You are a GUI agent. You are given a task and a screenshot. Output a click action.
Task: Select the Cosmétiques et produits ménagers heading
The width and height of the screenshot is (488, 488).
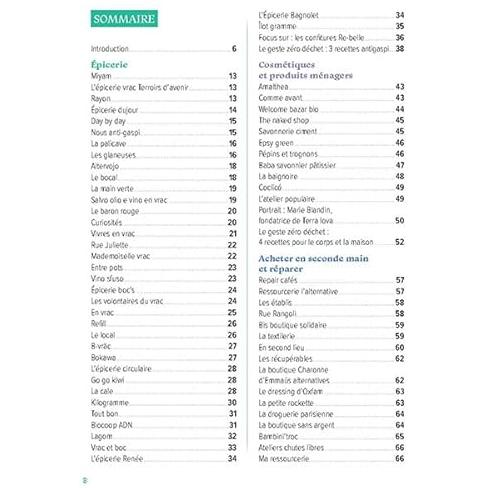[305, 70]
